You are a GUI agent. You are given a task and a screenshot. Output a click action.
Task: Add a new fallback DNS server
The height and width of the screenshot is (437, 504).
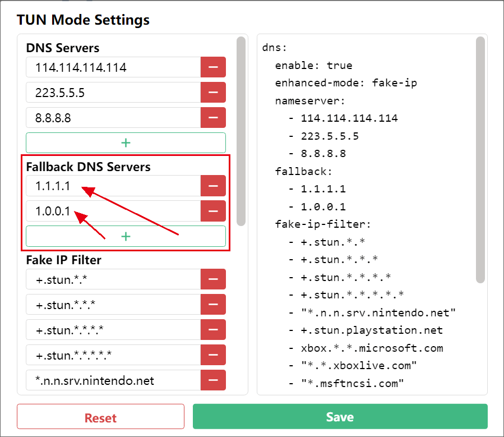(x=126, y=236)
